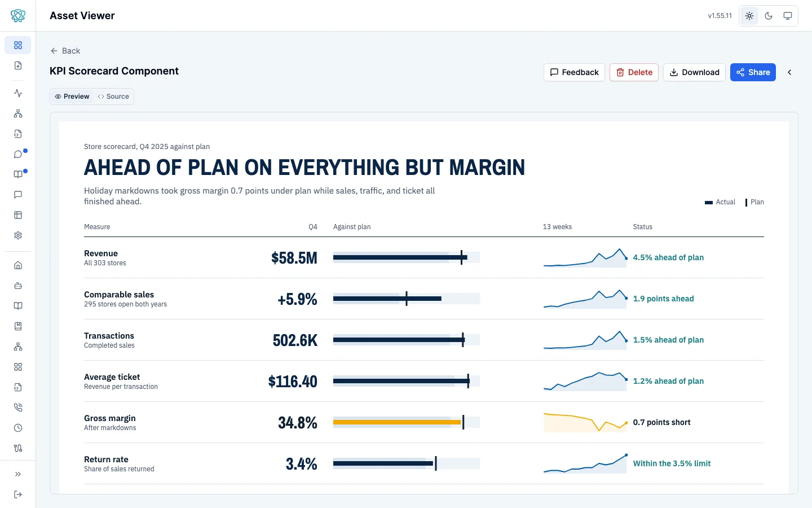Open the bookmarked notebook icon in sidebar
This screenshot has height=508, width=812.
18,326
